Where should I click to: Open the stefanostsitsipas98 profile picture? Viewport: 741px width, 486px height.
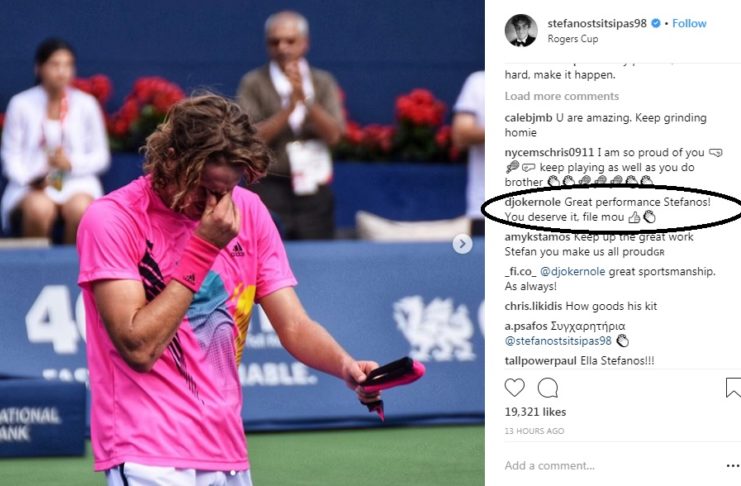pyautogui.click(x=521, y=30)
